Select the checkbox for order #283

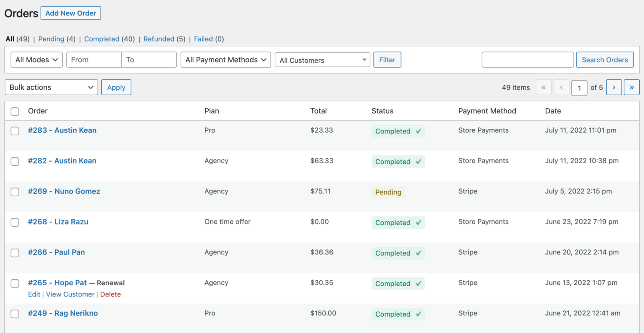click(x=15, y=131)
